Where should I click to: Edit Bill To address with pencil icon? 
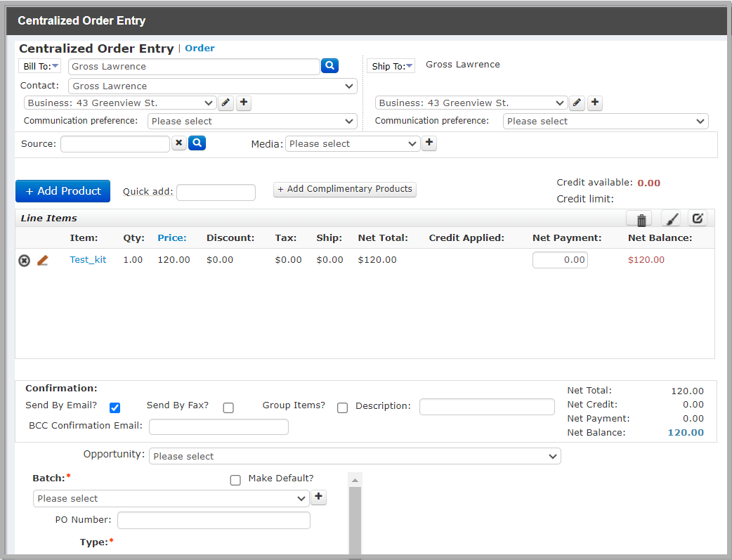click(x=226, y=103)
